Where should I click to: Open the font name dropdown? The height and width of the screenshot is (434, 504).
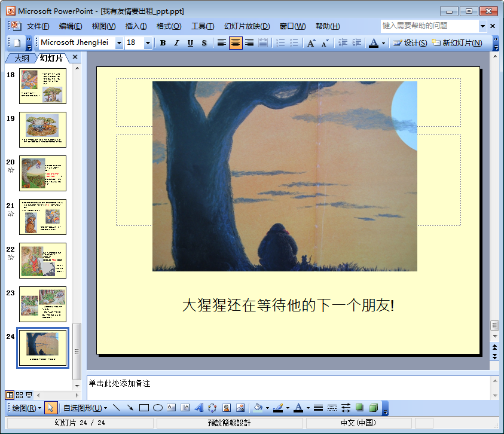pyautogui.click(x=119, y=43)
